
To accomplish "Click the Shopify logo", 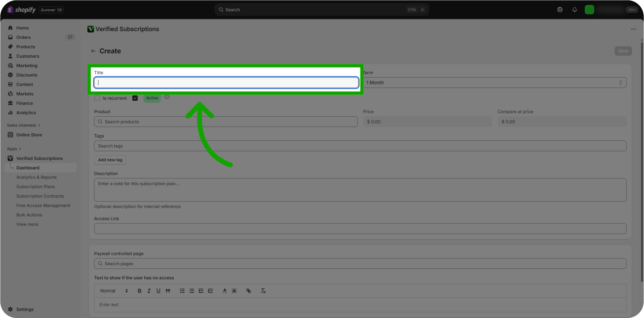I will pos(21,10).
